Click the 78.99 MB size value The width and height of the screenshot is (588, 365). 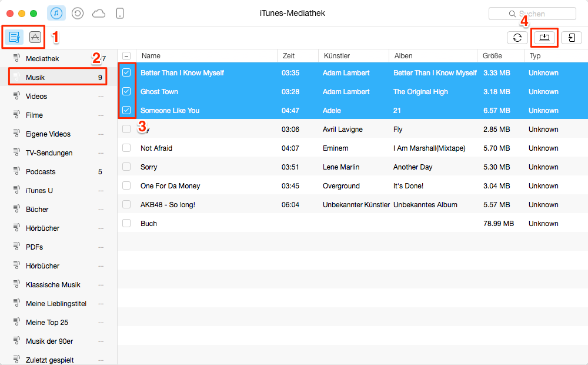[x=499, y=224]
